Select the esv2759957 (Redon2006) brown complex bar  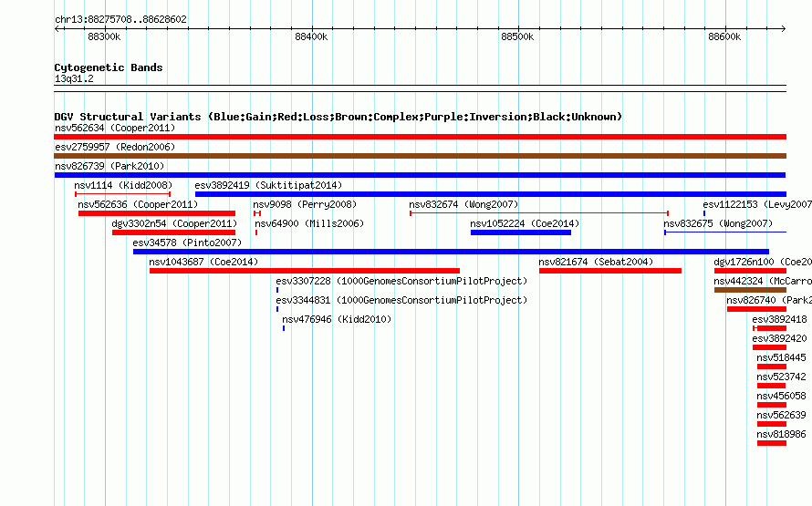pyautogui.click(x=420, y=156)
